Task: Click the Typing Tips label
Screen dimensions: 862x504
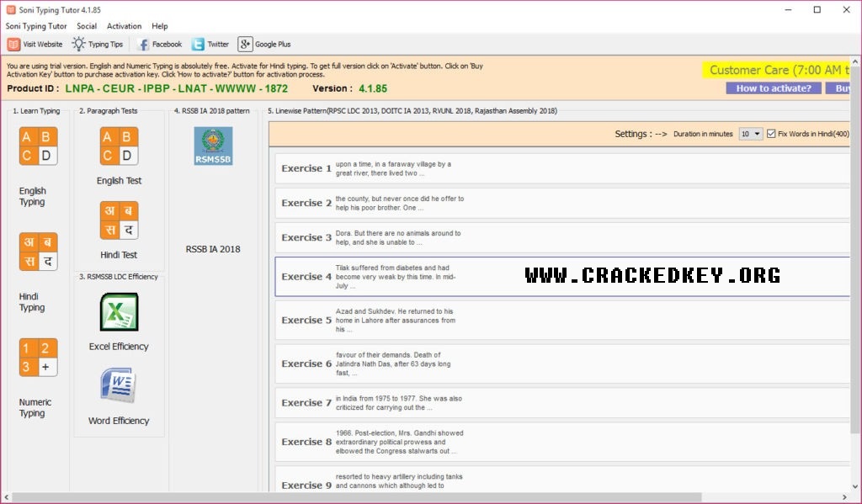Action: coord(105,44)
